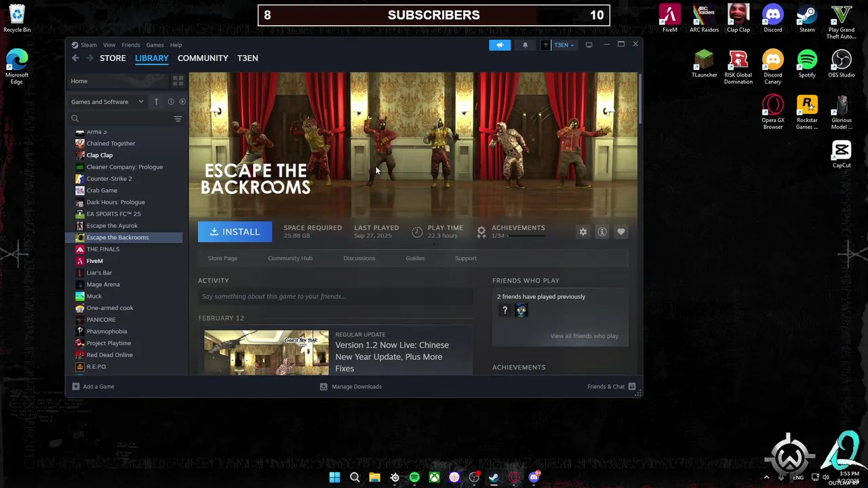Open the Chinese New Year update thumbnail
This screenshot has width=868, height=488.
[267, 352]
